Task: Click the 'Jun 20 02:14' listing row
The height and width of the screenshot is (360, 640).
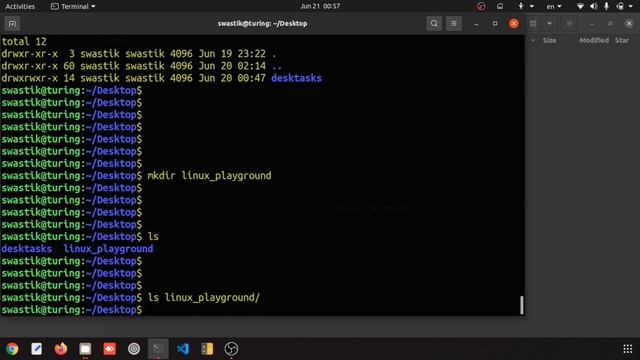Action: [x=142, y=66]
